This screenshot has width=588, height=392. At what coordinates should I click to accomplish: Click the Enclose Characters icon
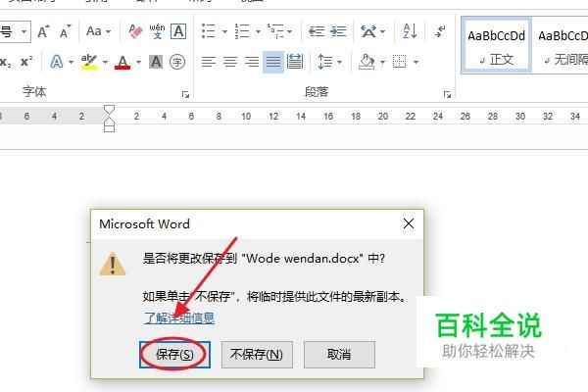(177, 62)
